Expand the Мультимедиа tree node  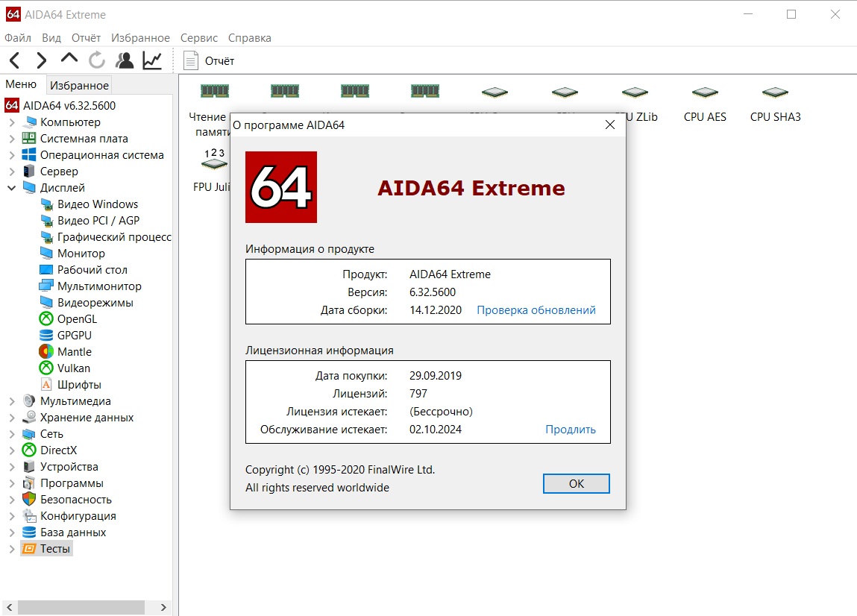(12, 401)
